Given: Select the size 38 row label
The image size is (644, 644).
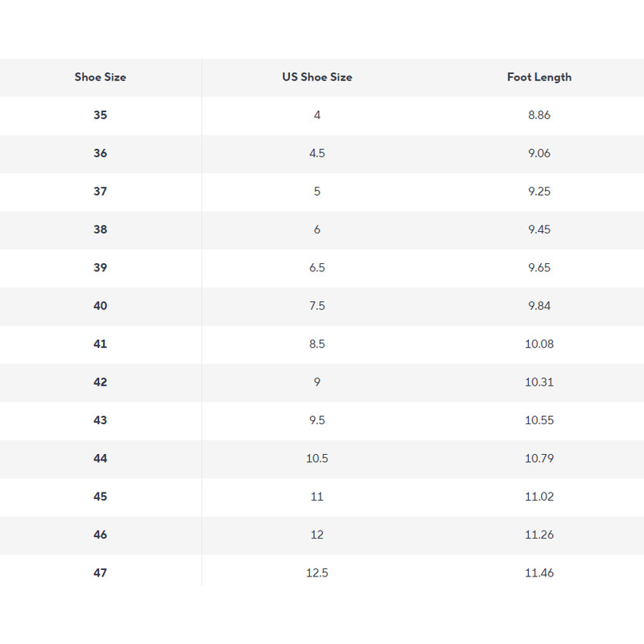Looking at the screenshot, I should 100,229.
